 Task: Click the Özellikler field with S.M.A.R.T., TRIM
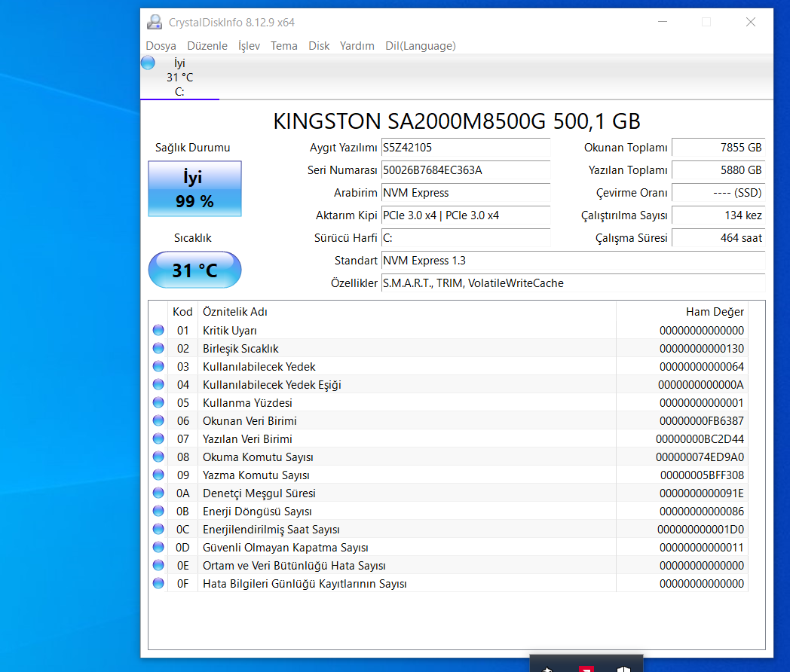tap(574, 283)
